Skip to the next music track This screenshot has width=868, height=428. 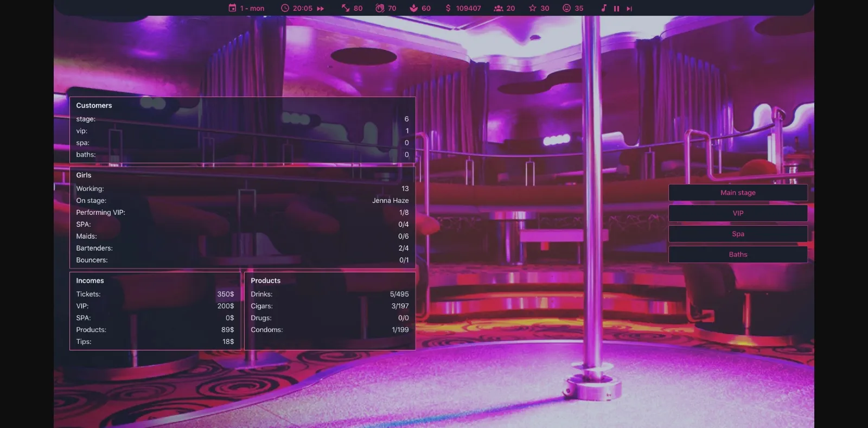tap(629, 9)
